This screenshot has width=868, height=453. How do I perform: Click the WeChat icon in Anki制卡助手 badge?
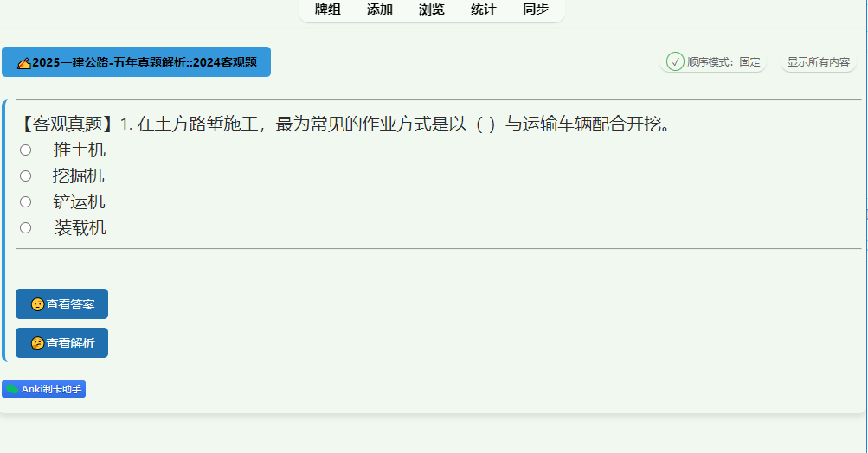[12, 389]
